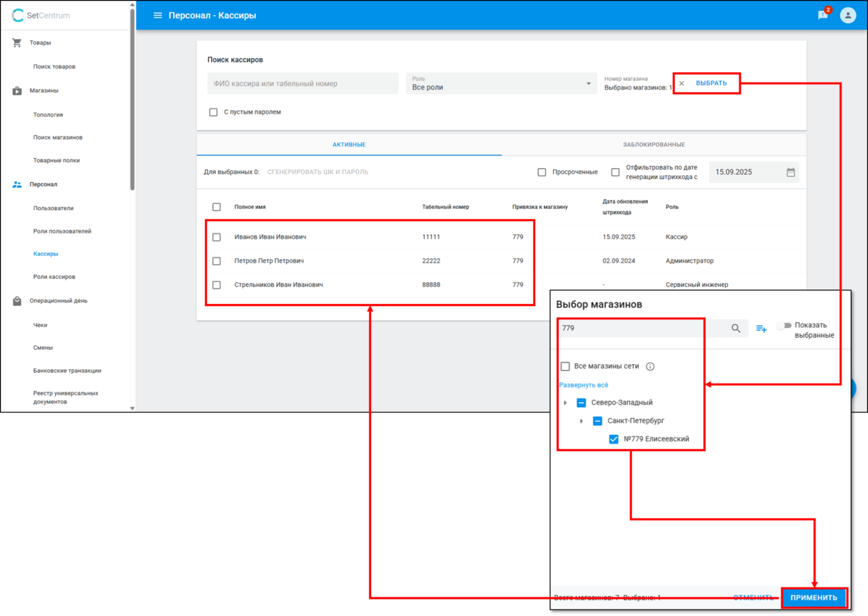Select the Иванов Иван Иванович row checkbox
The image size is (868, 616).
point(217,237)
